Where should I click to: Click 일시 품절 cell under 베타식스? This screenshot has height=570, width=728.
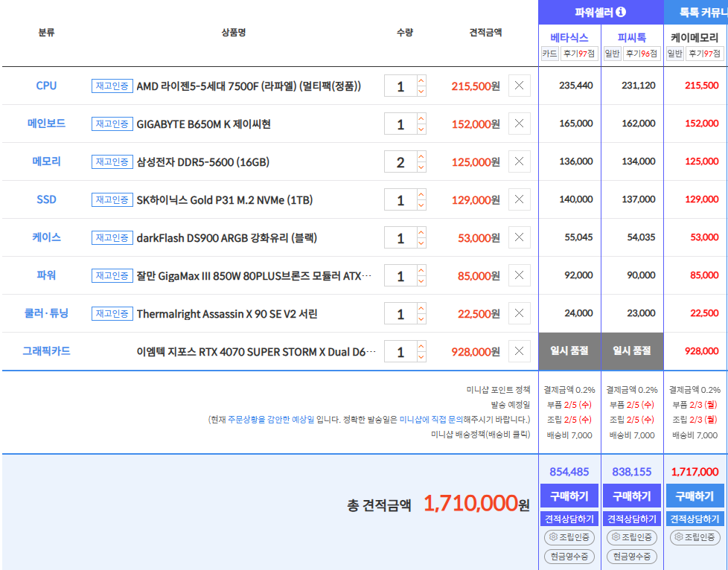click(569, 351)
